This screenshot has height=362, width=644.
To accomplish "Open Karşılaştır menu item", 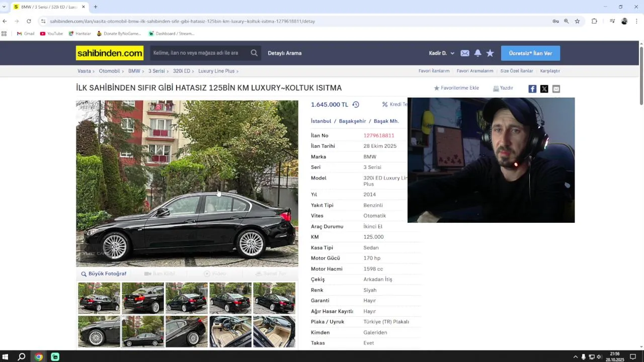I will 550,71.
